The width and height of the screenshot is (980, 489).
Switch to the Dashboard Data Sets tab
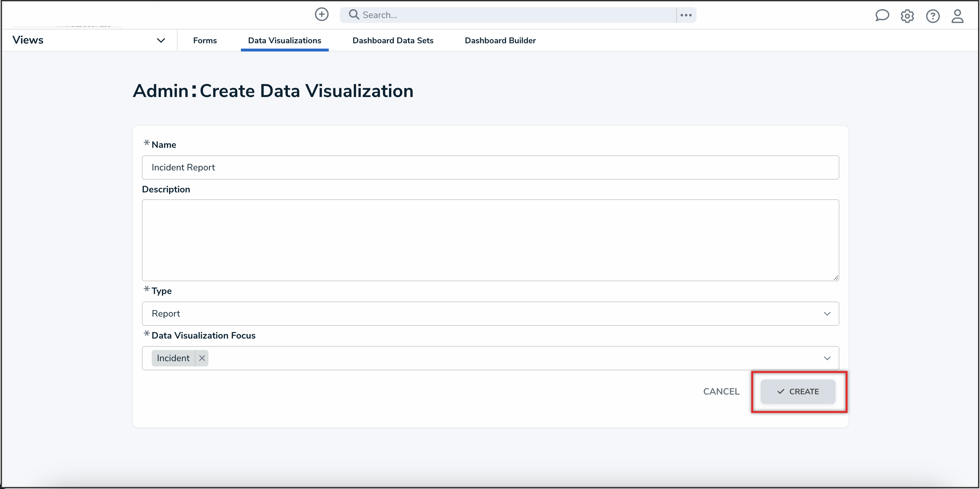coord(393,40)
